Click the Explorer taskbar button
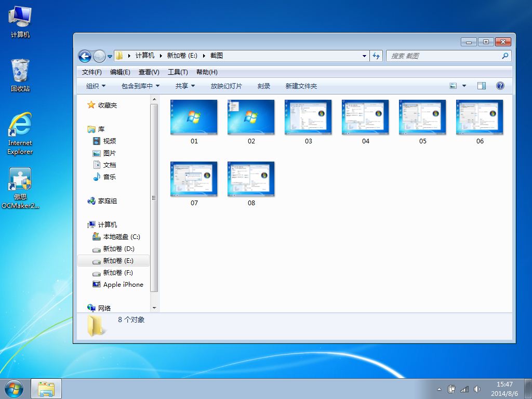 tap(46, 389)
